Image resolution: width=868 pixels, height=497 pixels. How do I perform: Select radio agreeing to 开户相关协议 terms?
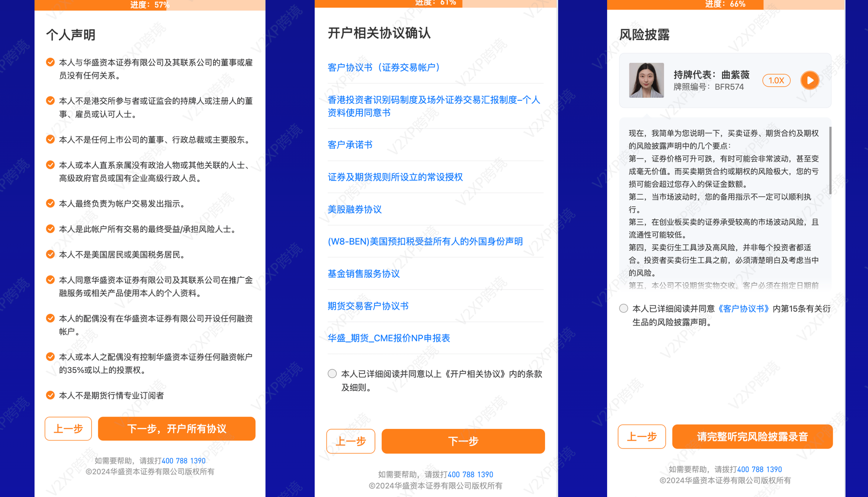tap(332, 374)
